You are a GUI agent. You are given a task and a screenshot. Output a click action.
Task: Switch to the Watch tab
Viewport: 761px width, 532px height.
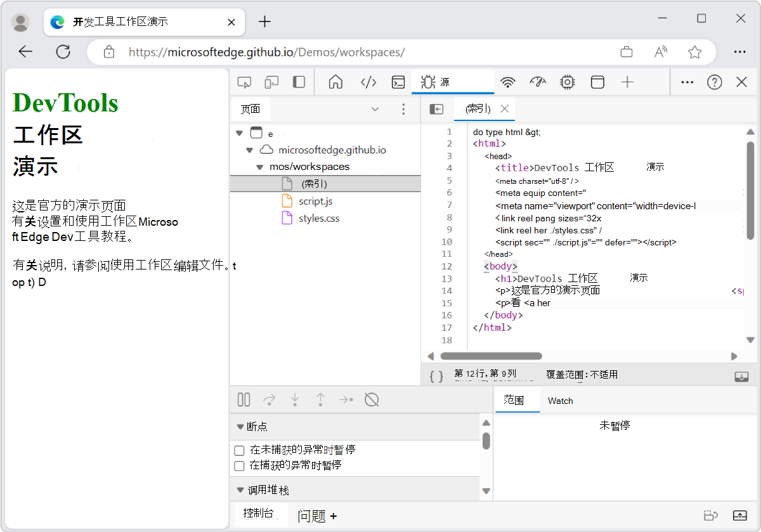click(x=560, y=401)
